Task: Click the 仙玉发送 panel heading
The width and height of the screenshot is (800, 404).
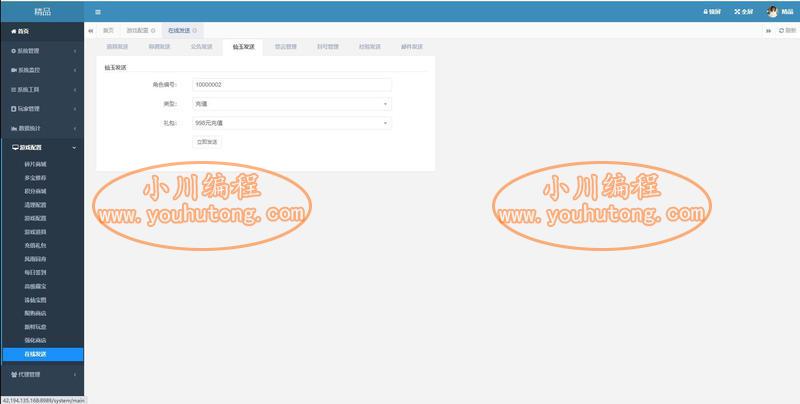Action: 115,67
